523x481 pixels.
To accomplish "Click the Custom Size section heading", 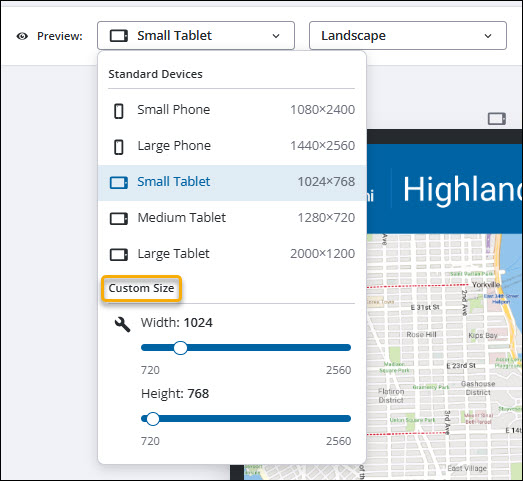I will (x=141, y=289).
